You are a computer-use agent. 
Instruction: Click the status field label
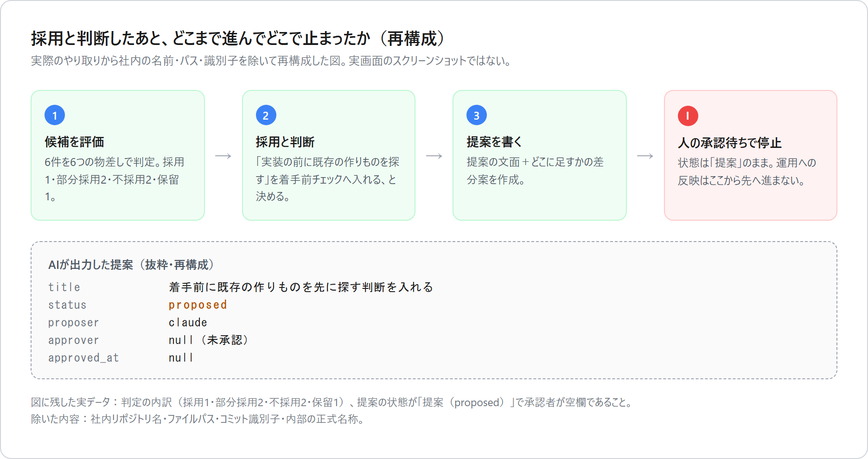(x=67, y=305)
